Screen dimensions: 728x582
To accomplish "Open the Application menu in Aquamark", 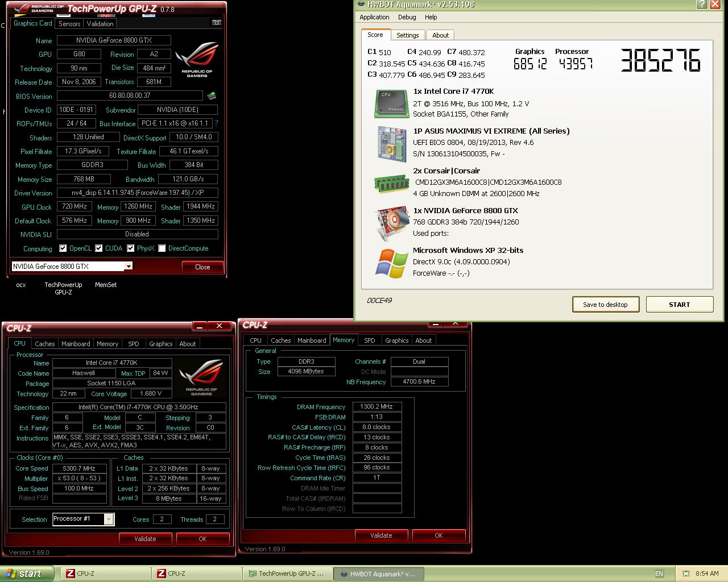I will [374, 17].
